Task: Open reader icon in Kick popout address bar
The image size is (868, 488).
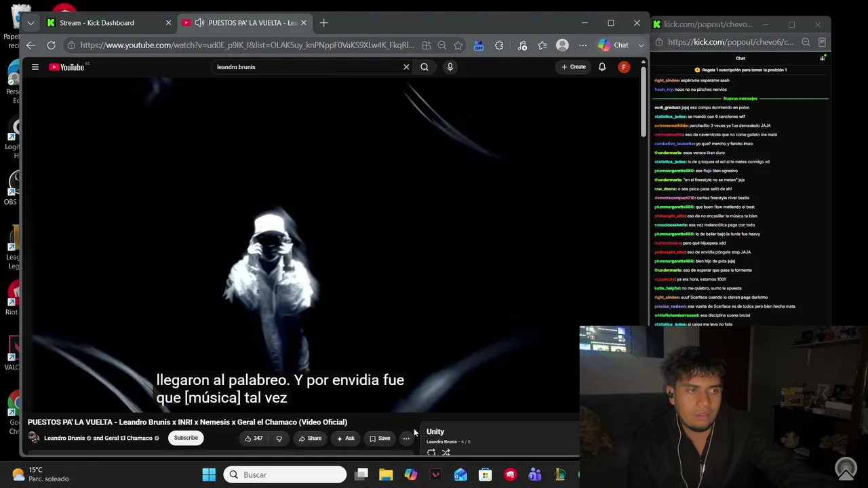Action: (822, 42)
